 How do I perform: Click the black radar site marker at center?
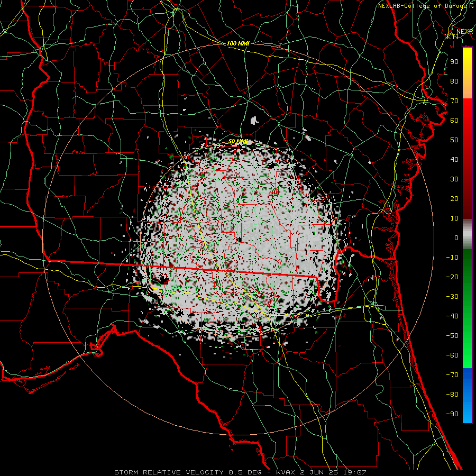click(x=240, y=240)
